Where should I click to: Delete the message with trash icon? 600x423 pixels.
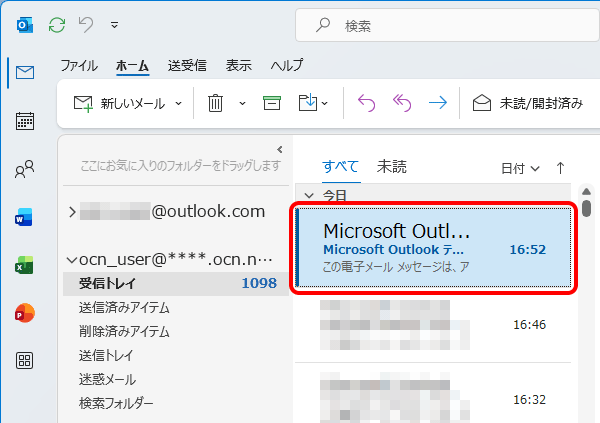[215, 103]
